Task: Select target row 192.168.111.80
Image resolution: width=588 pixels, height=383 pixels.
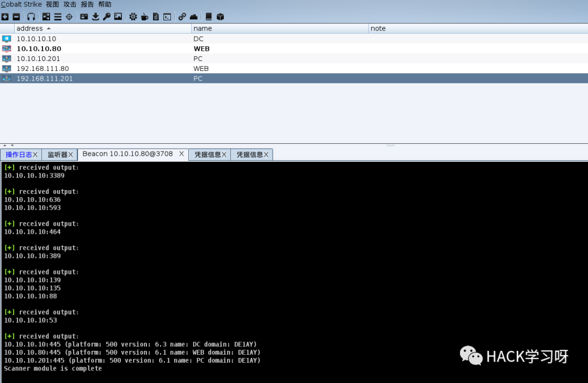Action: coord(294,68)
